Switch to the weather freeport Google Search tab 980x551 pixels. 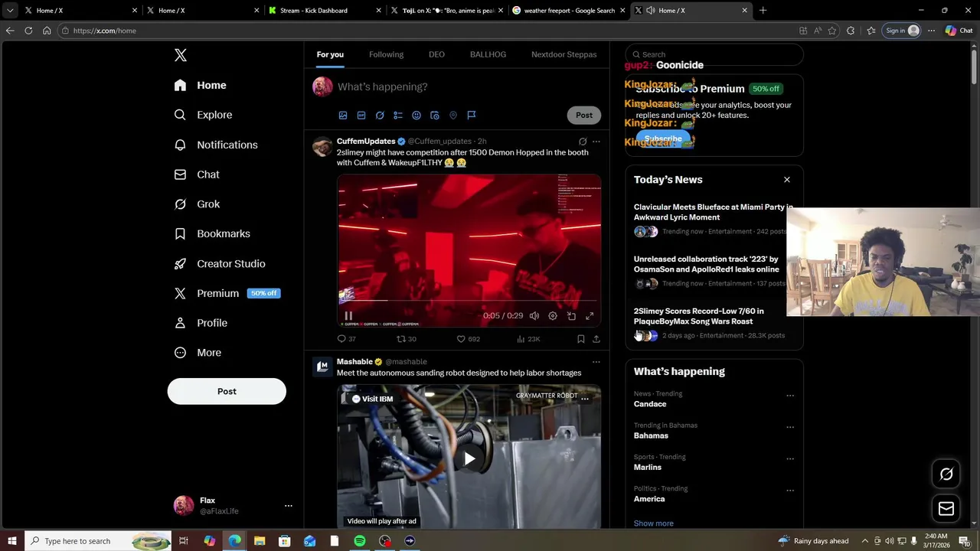(x=567, y=11)
